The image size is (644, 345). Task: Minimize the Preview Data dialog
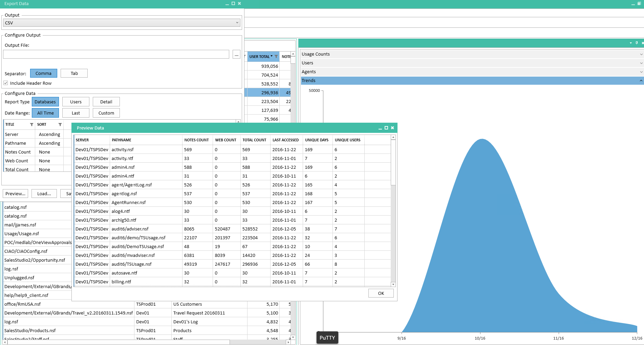click(380, 128)
